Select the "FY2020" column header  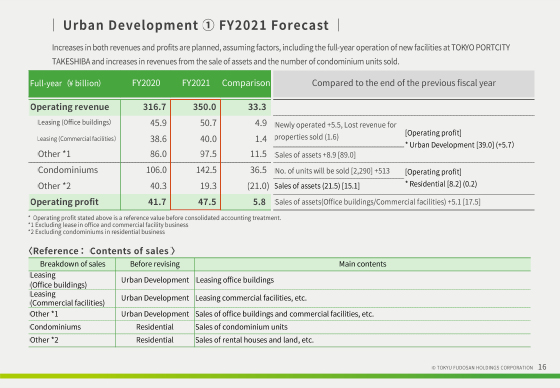pos(146,83)
